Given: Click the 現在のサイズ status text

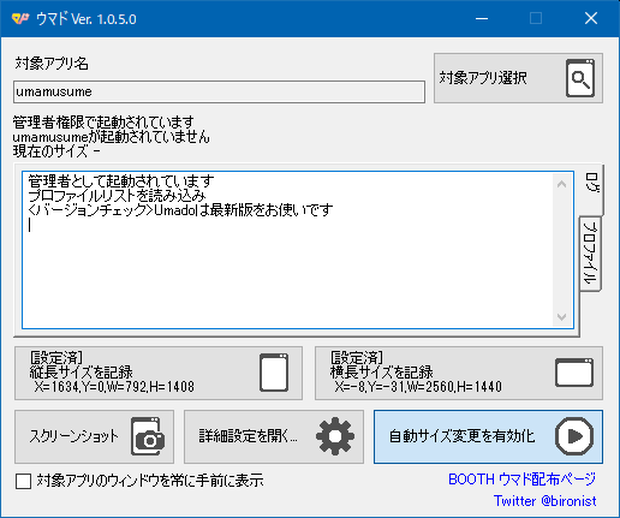Looking at the screenshot, I should point(56,151).
